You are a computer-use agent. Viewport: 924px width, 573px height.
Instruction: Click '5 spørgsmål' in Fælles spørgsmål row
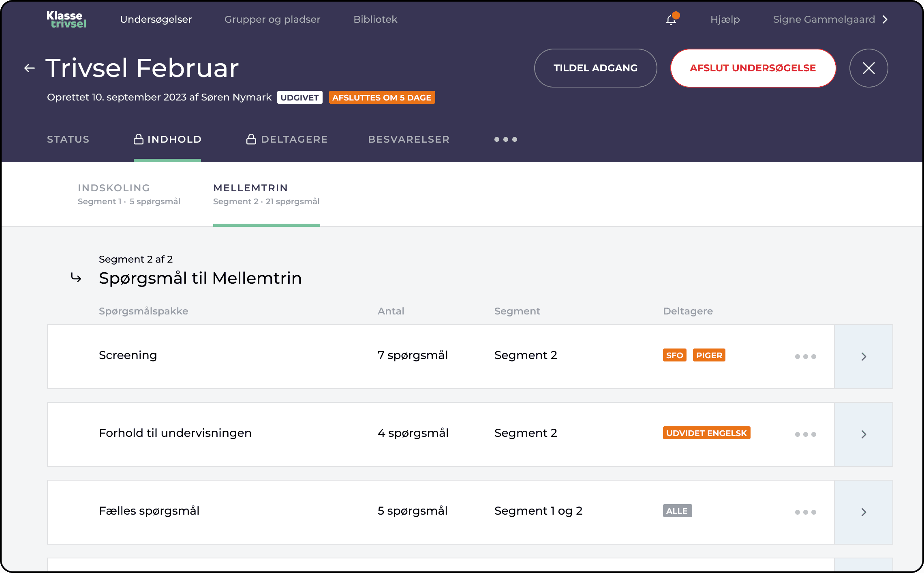pyautogui.click(x=413, y=511)
